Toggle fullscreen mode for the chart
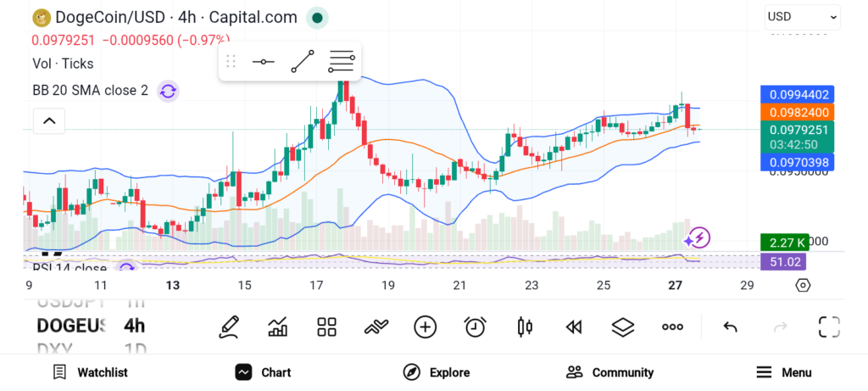868x391 pixels. pyautogui.click(x=828, y=327)
